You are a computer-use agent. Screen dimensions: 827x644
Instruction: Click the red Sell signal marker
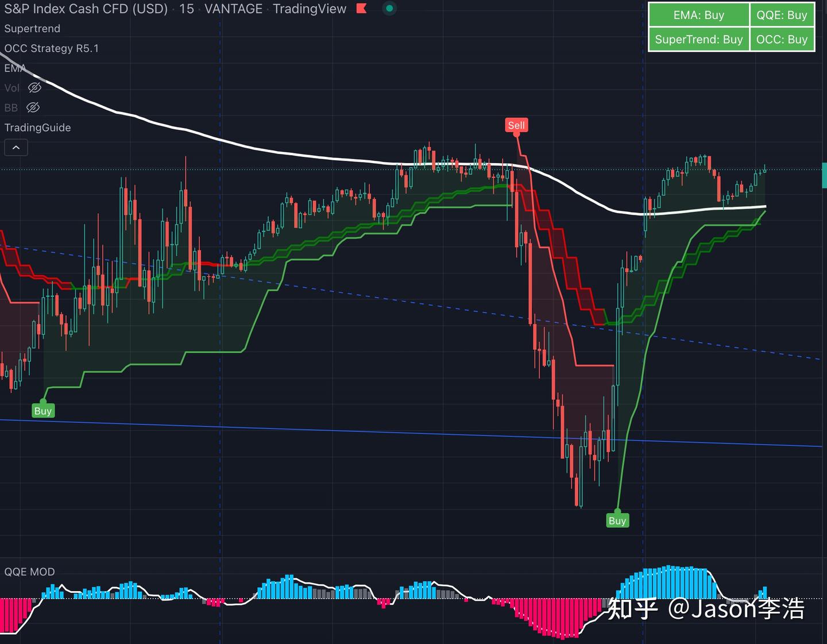516,125
